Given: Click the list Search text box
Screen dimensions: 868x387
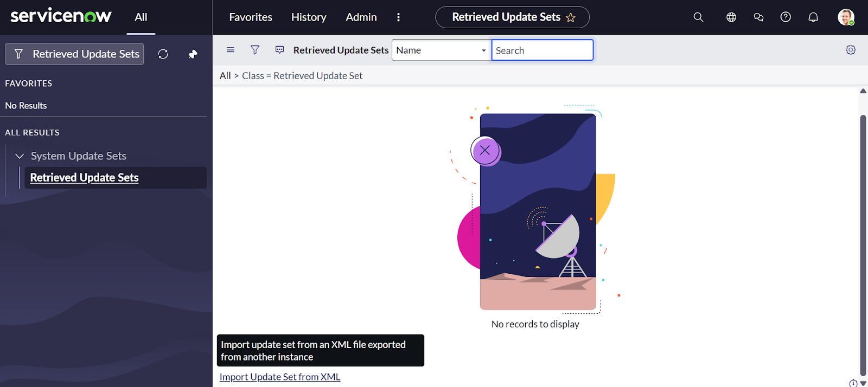Looking at the screenshot, I should point(542,50).
